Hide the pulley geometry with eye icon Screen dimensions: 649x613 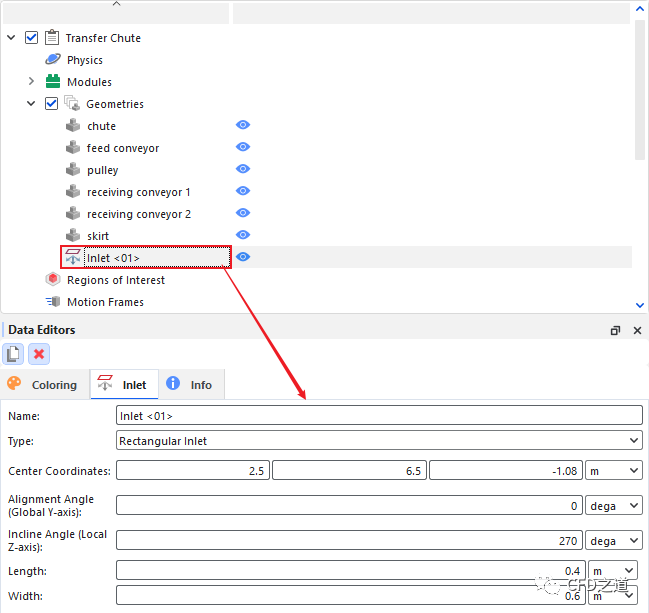[x=243, y=170]
